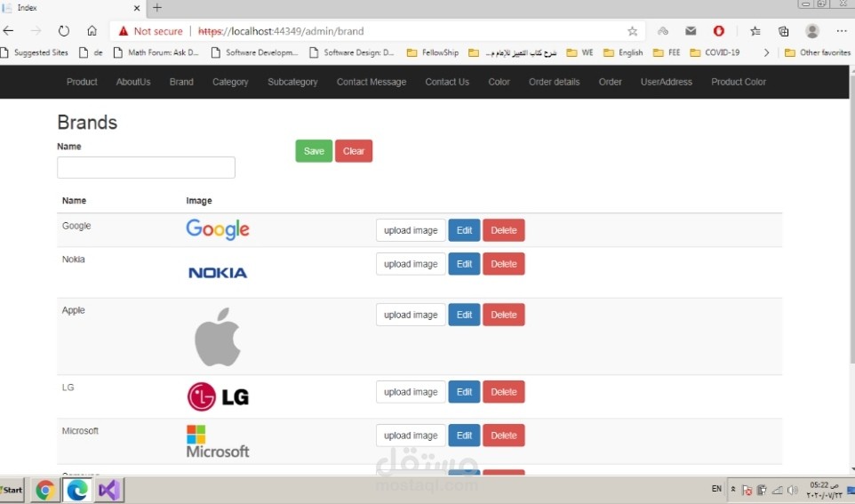This screenshot has height=504, width=855.
Task: Click the red Clear button
Action: (354, 151)
